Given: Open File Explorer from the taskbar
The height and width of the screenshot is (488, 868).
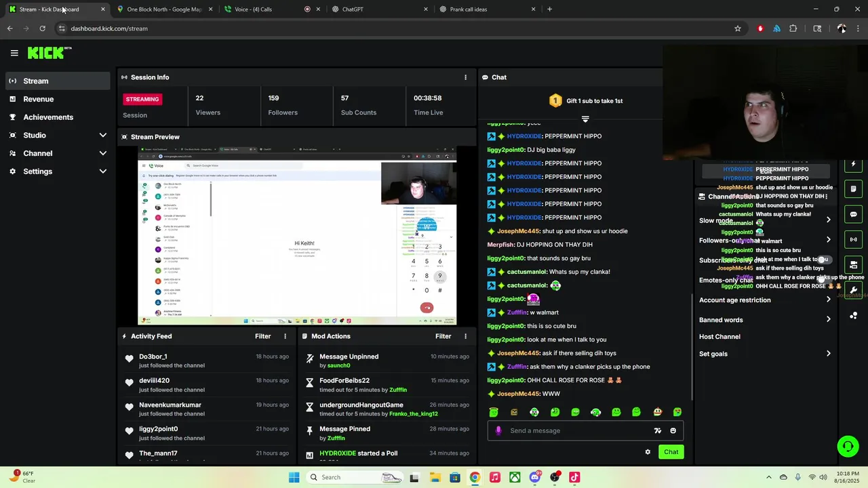Looking at the screenshot, I should point(434,477).
